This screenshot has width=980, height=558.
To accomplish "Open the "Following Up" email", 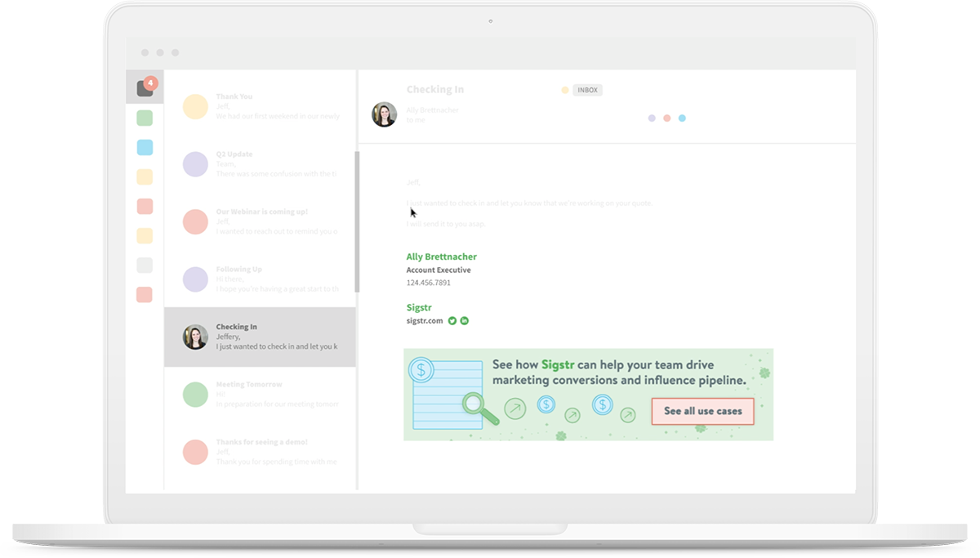I will 260,279.
